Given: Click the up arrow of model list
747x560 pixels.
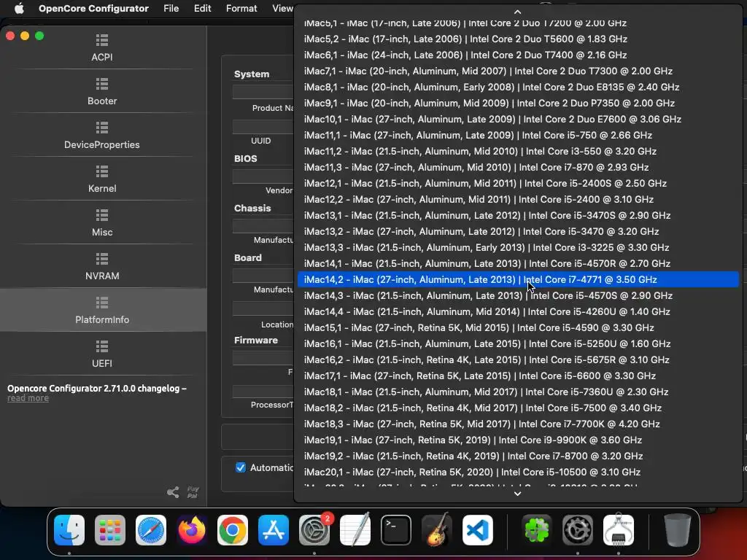Looking at the screenshot, I should 518,12.
